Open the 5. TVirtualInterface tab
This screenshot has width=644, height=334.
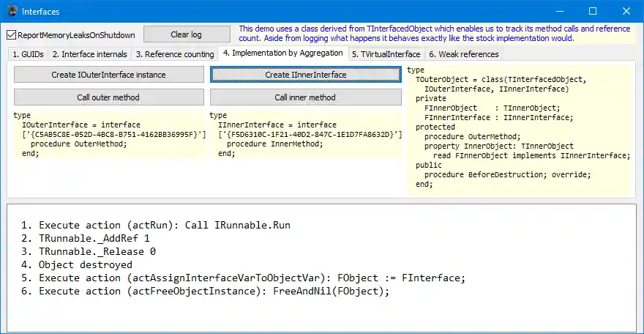tap(386, 54)
